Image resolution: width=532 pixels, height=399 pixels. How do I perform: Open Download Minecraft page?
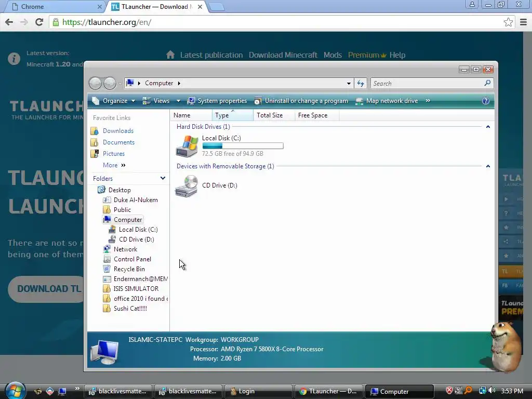[283, 55]
